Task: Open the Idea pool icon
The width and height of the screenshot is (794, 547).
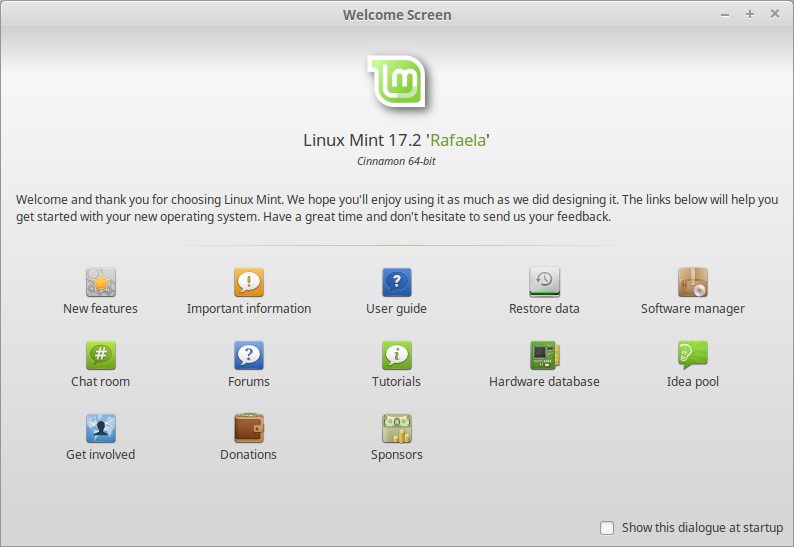Action: tap(692, 355)
